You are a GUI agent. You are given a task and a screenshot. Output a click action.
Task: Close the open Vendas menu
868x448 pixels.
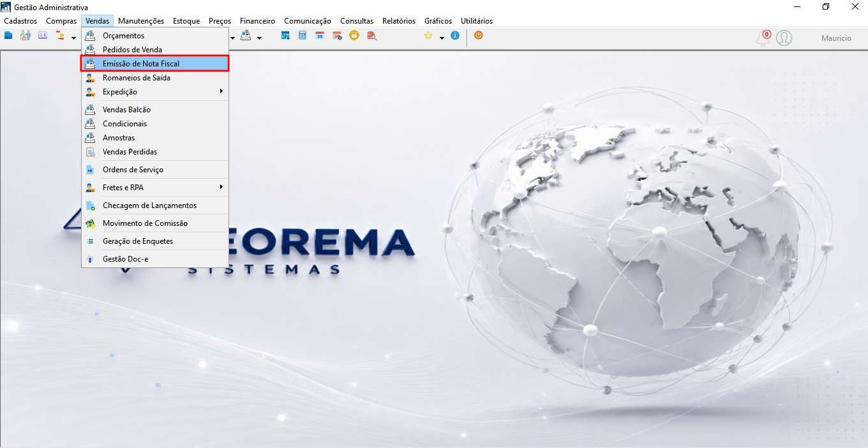(x=97, y=21)
